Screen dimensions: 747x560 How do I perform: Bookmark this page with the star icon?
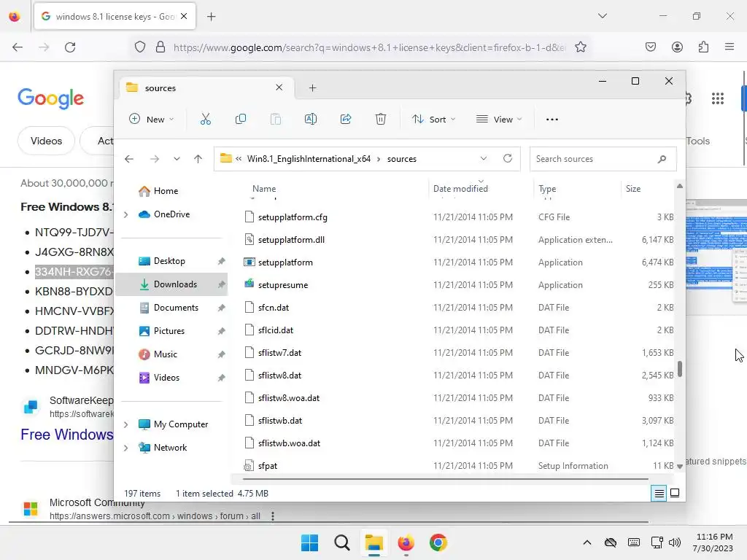tap(580, 47)
